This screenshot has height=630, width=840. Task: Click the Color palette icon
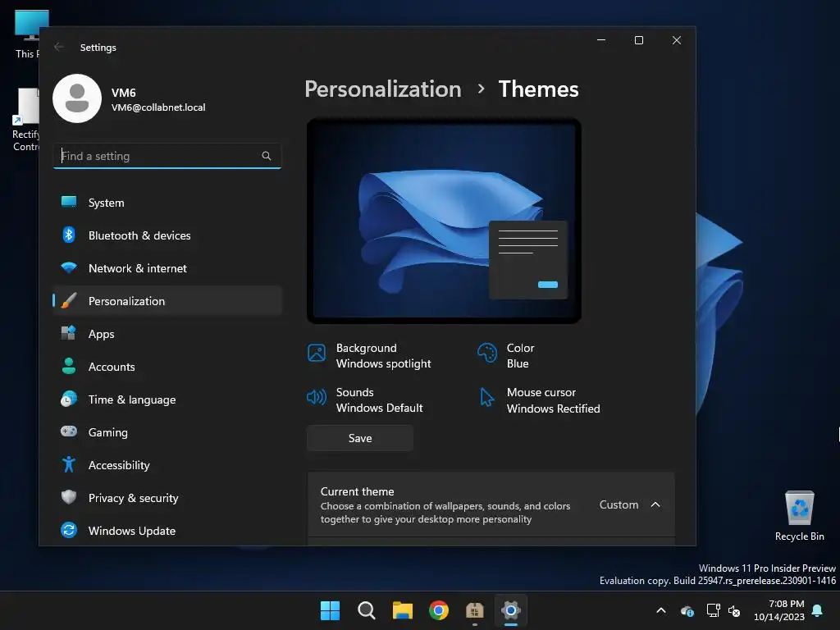(487, 353)
